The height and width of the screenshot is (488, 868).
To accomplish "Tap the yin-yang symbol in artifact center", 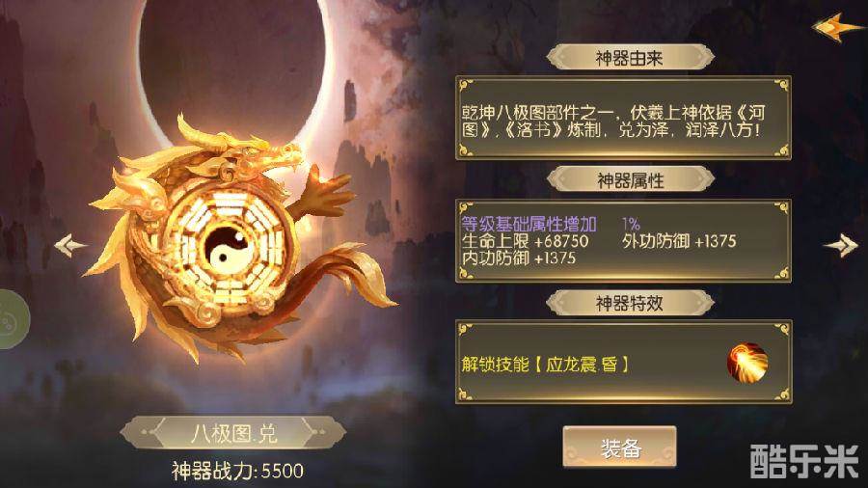I will pos(226,250).
